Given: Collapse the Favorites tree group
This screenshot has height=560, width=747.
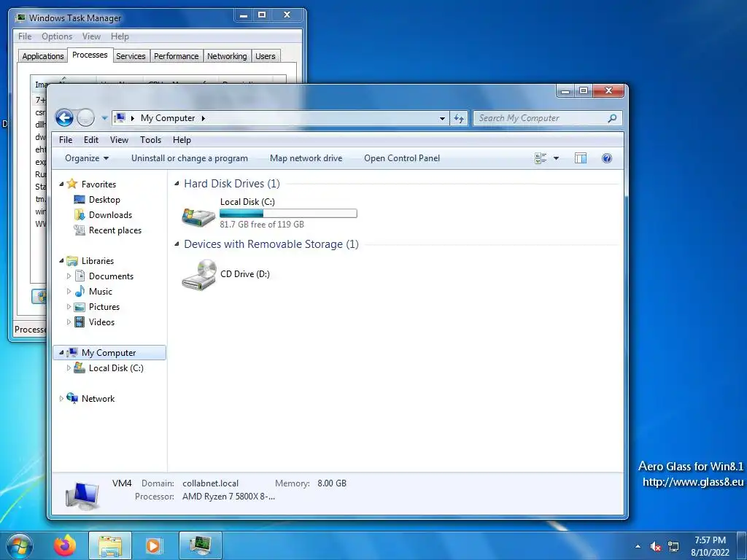Looking at the screenshot, I should (61, 184).
